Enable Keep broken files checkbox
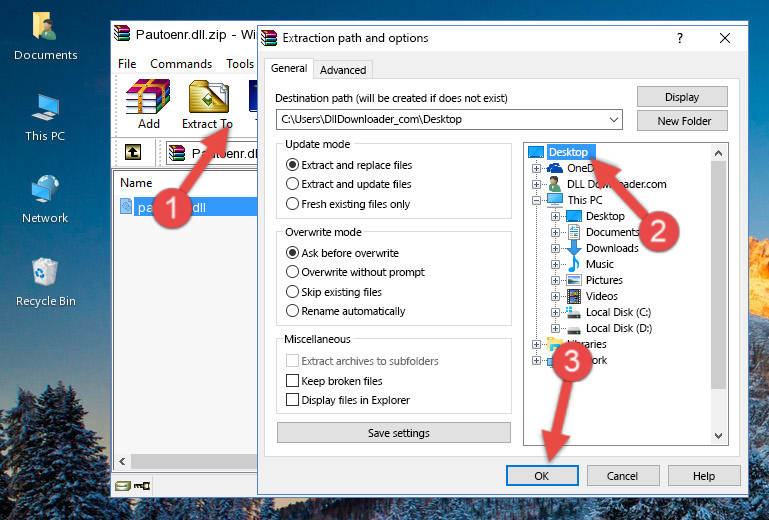Screen dimensions: 769x520 click(292, 381)
